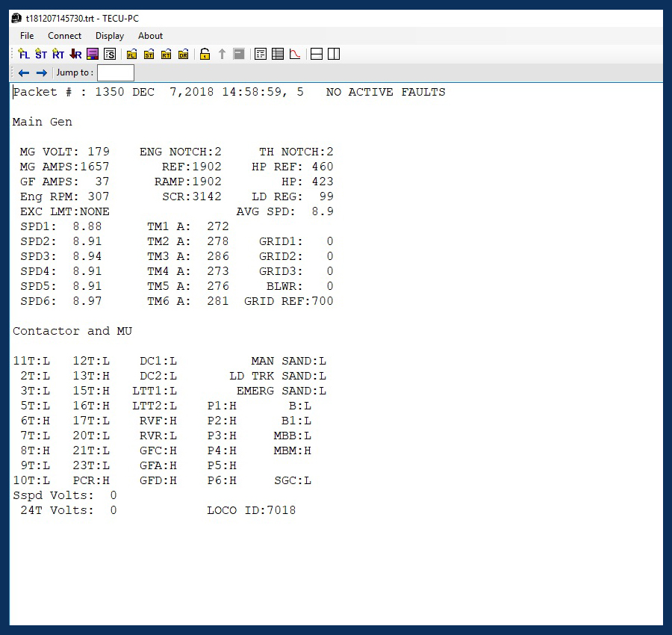Image resolution: width=672 pixels, height=635 pixels.
Task: Open the About menu
Action: tap(150, 36)
